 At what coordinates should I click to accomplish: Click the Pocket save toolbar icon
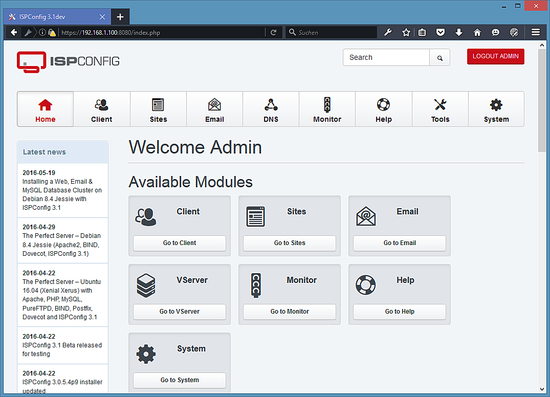tap(441, 33)
